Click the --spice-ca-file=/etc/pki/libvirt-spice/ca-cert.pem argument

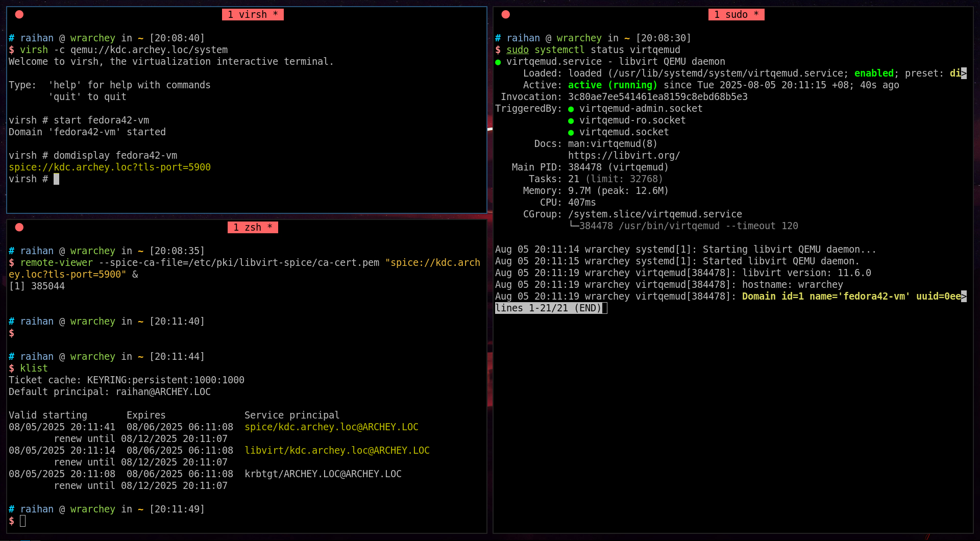click(239, 263)
